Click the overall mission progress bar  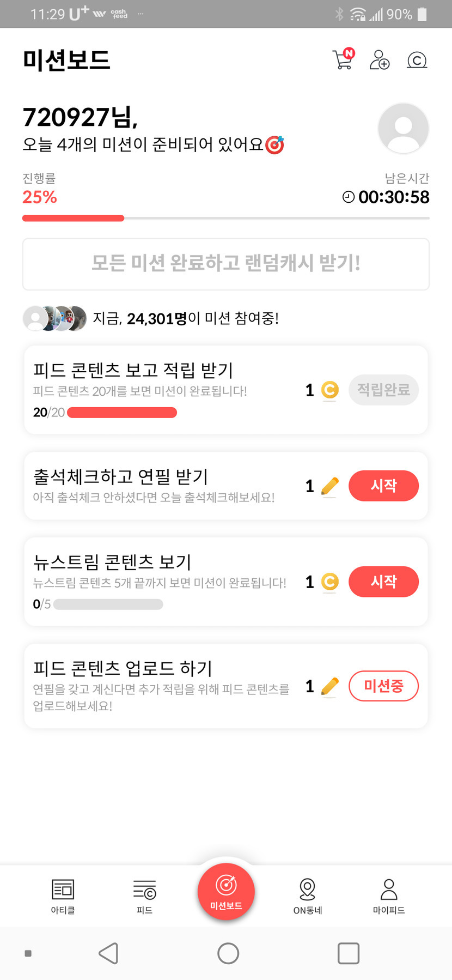[x=225, y=218]
